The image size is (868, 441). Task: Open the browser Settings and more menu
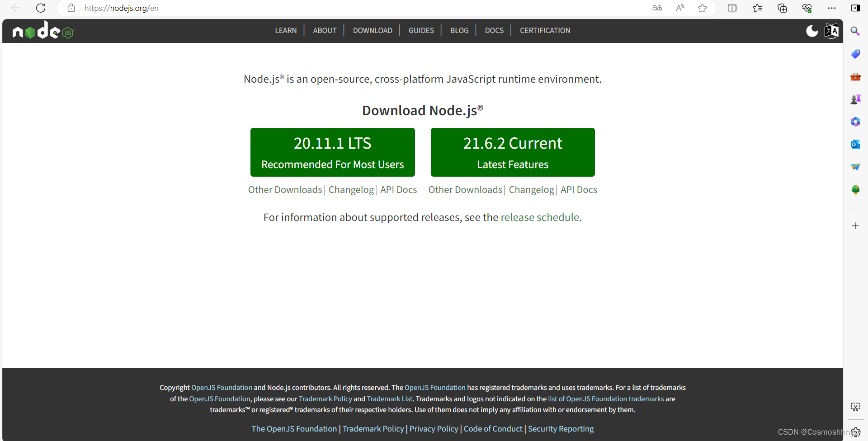click(x=832, y=8)
